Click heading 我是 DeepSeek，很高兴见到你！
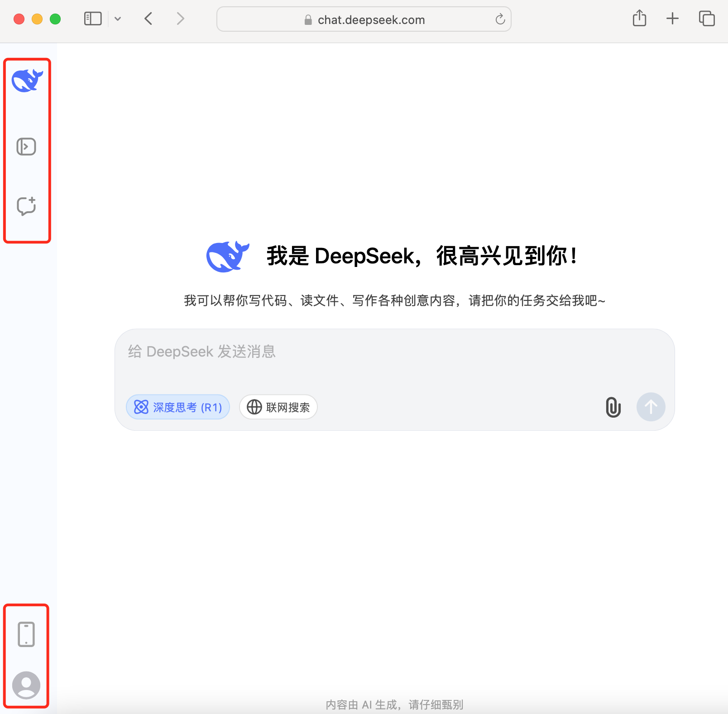 [422, 256]
